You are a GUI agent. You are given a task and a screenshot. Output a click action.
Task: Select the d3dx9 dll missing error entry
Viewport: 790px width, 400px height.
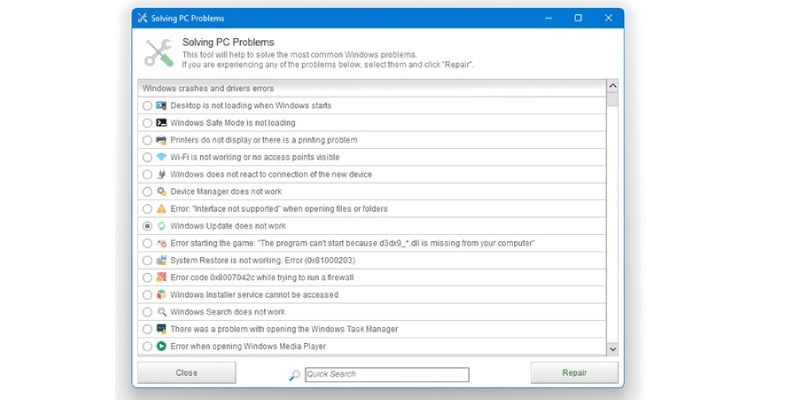352,243
